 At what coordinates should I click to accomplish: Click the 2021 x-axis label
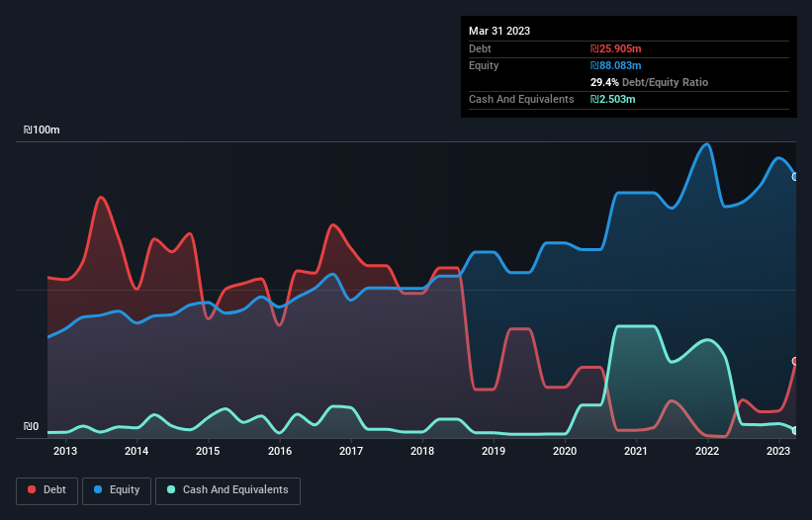coord(636,451)
